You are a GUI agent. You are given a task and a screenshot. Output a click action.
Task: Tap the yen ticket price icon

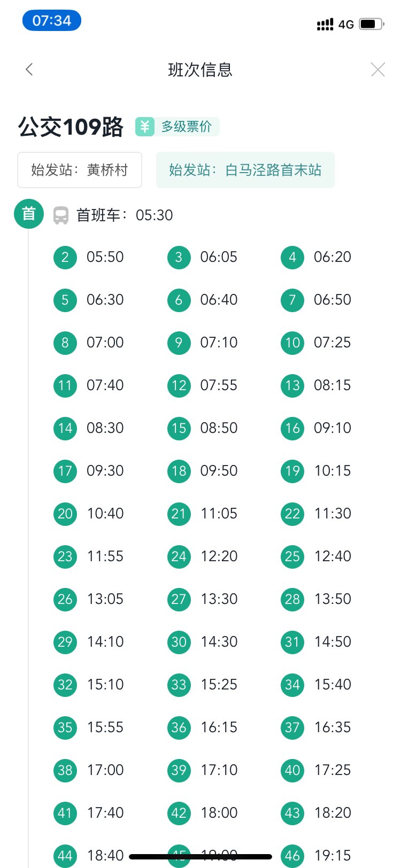pos(144,127)
